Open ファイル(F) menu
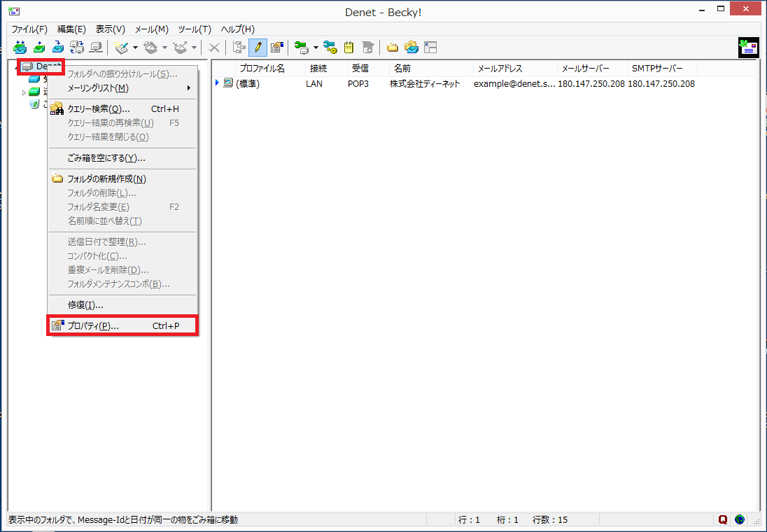Screen dimensions: 767x532 coord(29,29)
